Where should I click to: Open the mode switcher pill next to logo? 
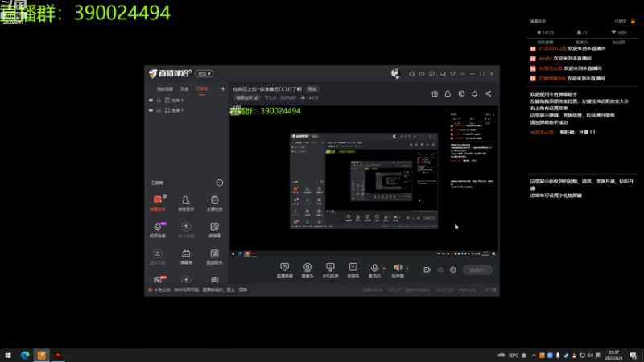click(204, 73)
